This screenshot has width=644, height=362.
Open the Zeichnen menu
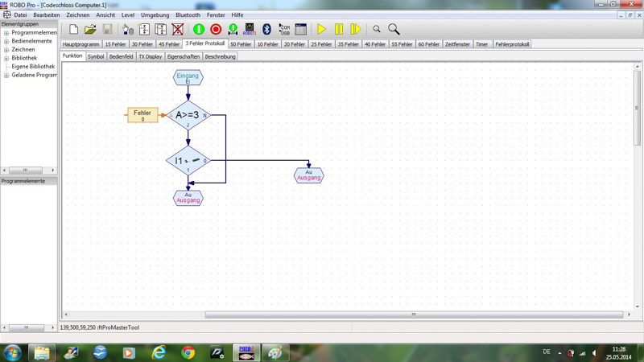(x=77, y=14)
